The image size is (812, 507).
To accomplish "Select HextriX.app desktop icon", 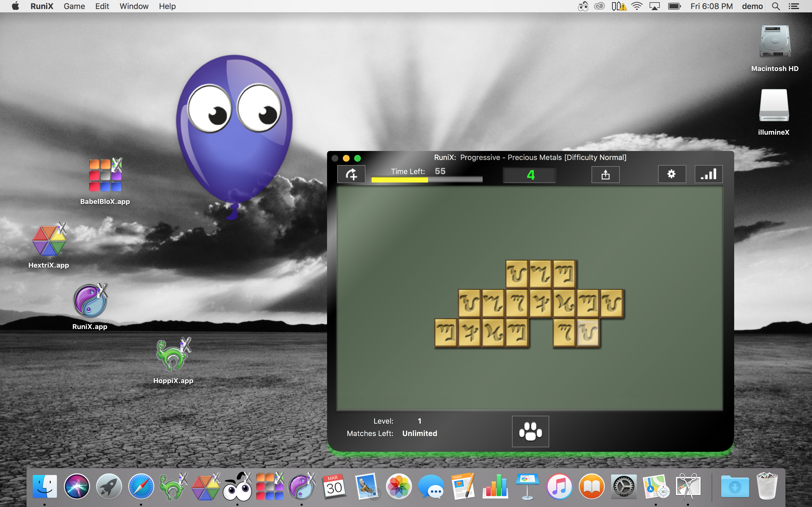I will pos(49,245).
